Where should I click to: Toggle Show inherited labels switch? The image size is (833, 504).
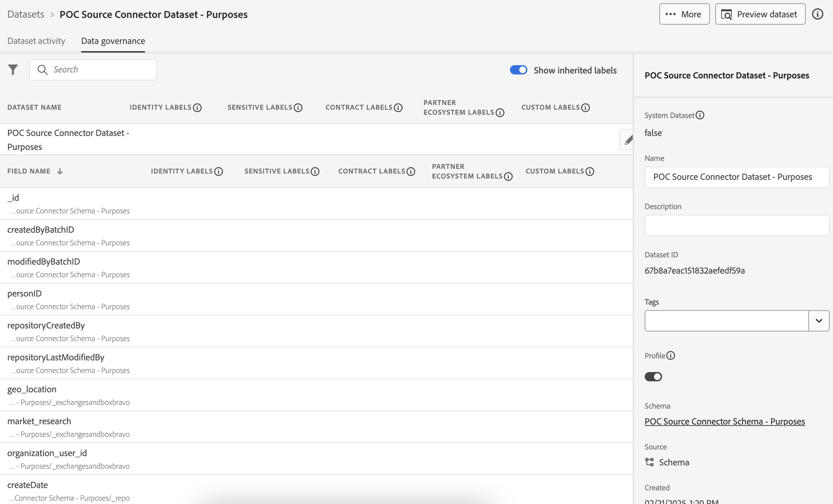click(518, 70)
